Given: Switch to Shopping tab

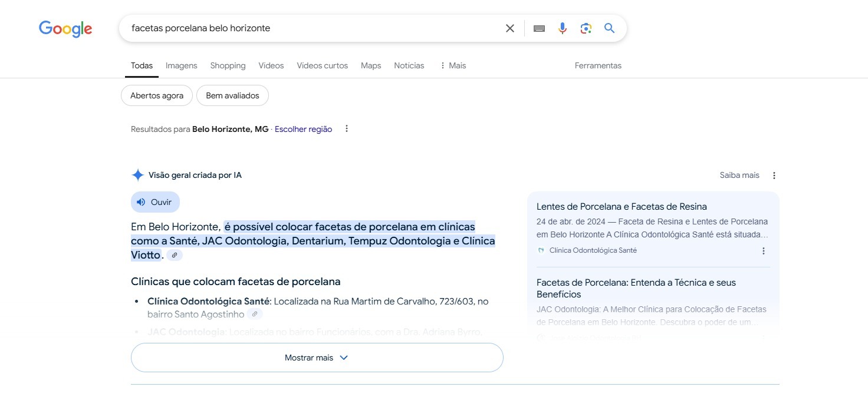Looking at the screenshot, I should coord(228,65).
